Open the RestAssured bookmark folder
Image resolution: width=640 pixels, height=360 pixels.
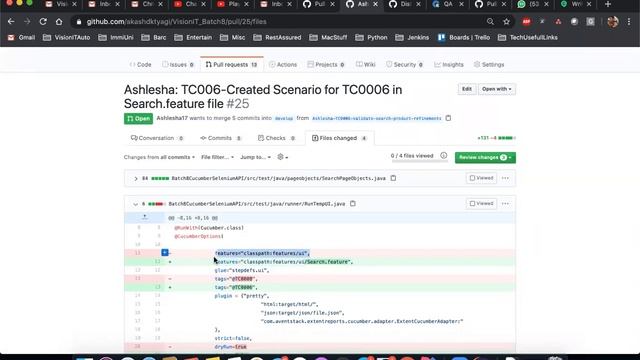[x=277, y=37]
